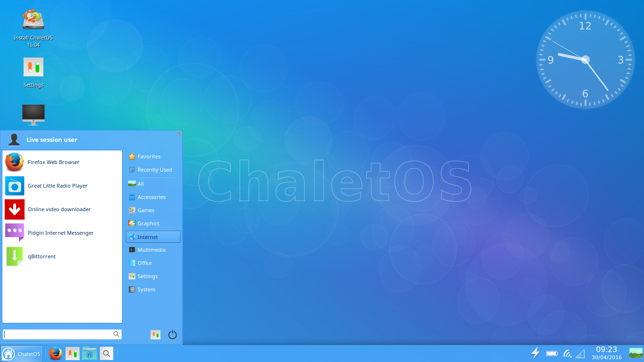Toggle the ChaletOS start menu button
The height and width of the screenshot is (362, 644).
coord(22,354)
